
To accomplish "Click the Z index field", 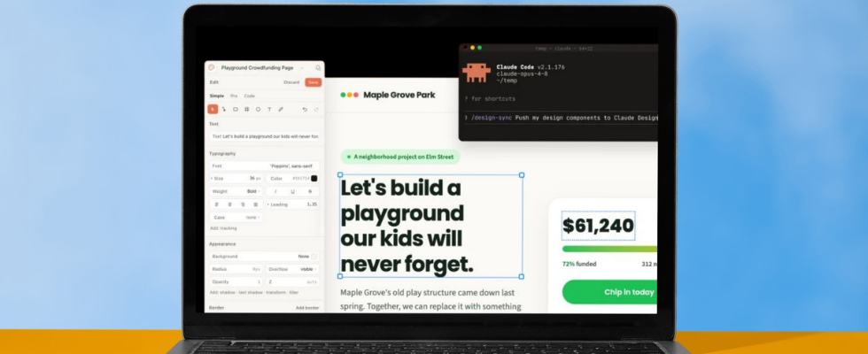I will pos(293,282).
